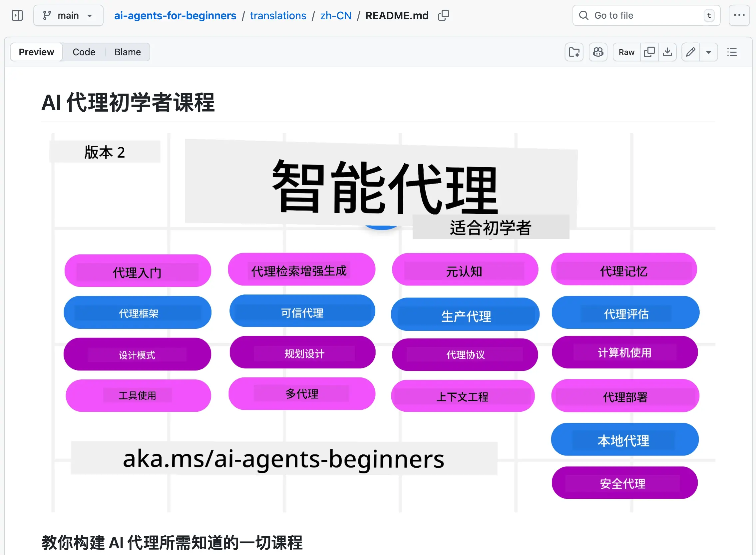Image resolution: width=756 pixels, height=555 pixels.
Task: Copy raw file contents
Action: point(649,52)
